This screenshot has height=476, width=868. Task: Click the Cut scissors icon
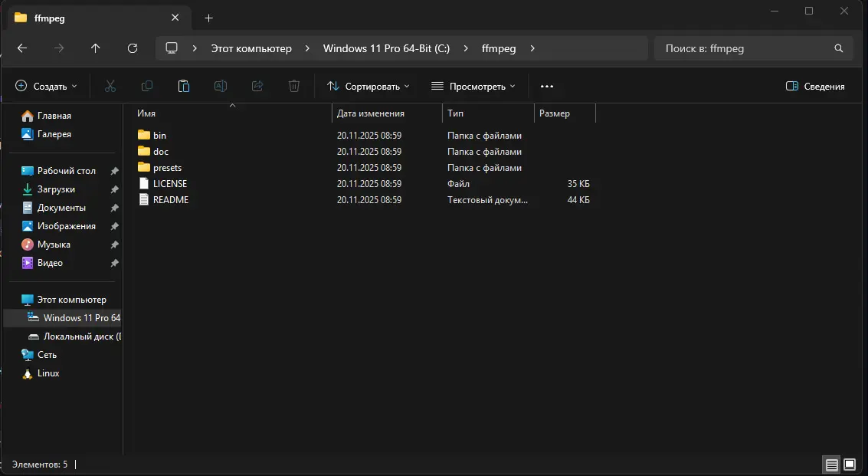(x=110, y=86)
